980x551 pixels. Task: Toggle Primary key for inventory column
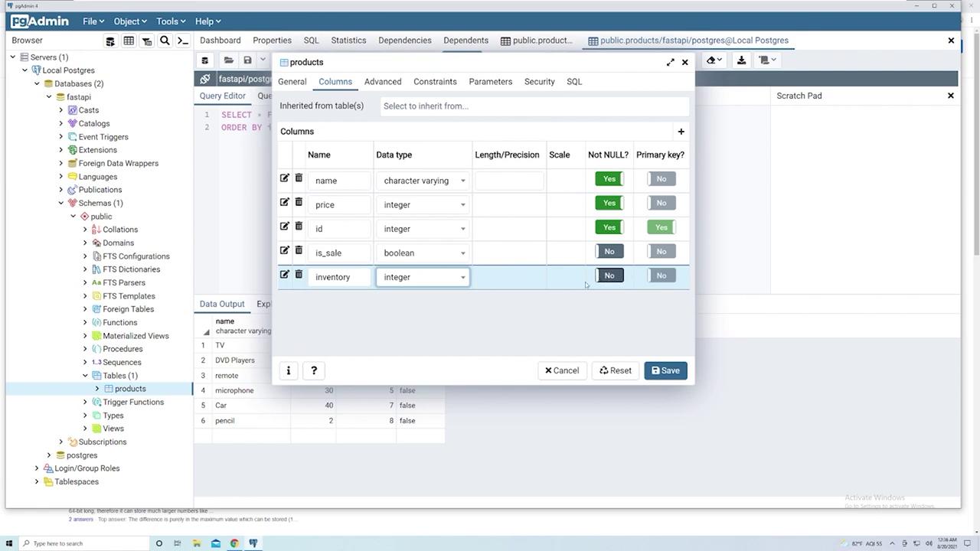661,275
